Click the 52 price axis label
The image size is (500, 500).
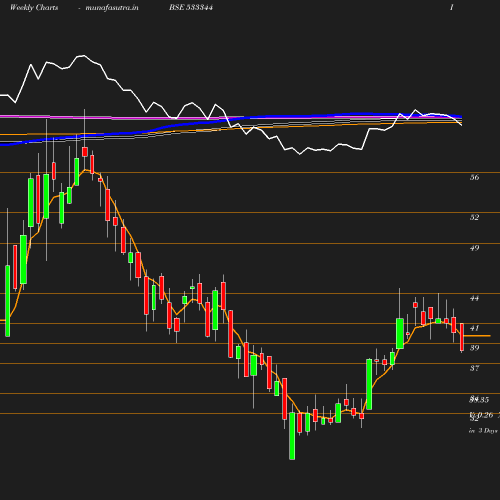click(474, 217)
